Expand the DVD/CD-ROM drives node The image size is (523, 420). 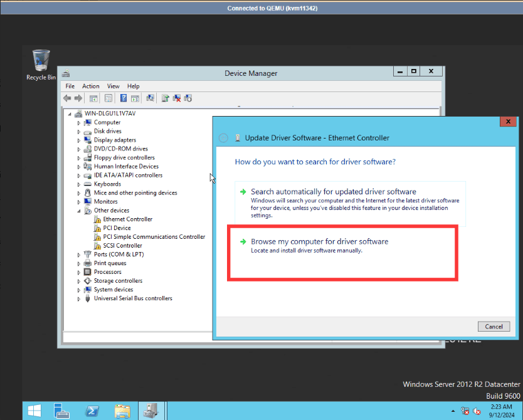[x=79, y=149]
